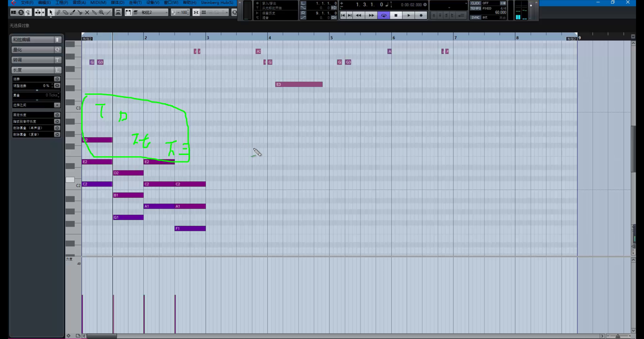Open the MIDI(M) menu

click(98, 3)
